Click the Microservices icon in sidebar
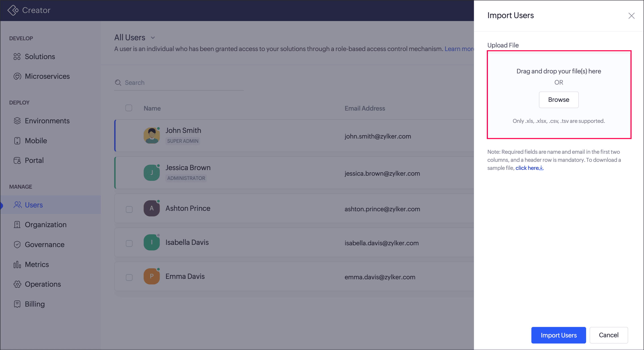Viewport: 644px width, 350px height. click(x=17, y=76)
